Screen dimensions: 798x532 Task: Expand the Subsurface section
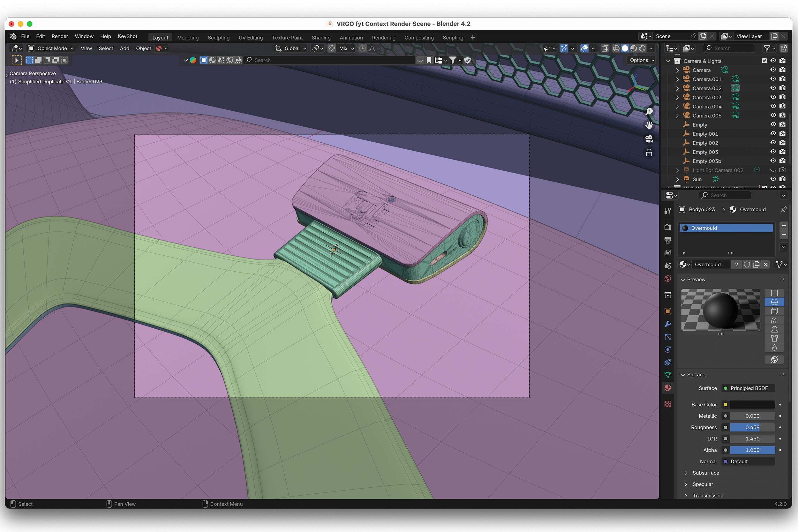point(685,473)
